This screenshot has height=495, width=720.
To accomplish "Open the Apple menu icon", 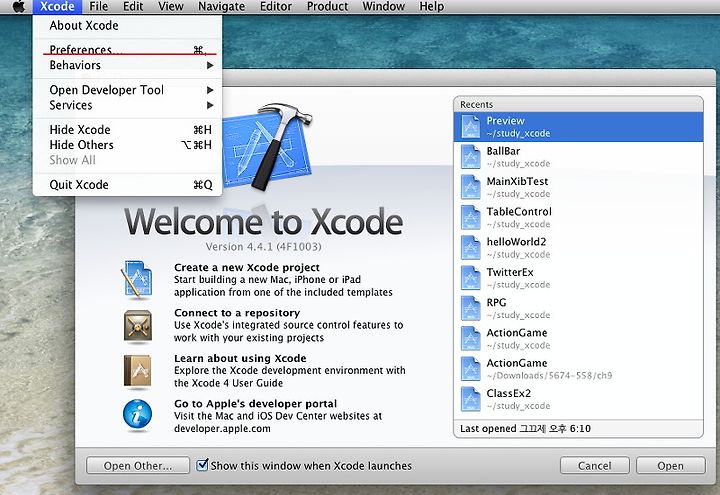I will point(18,6).
